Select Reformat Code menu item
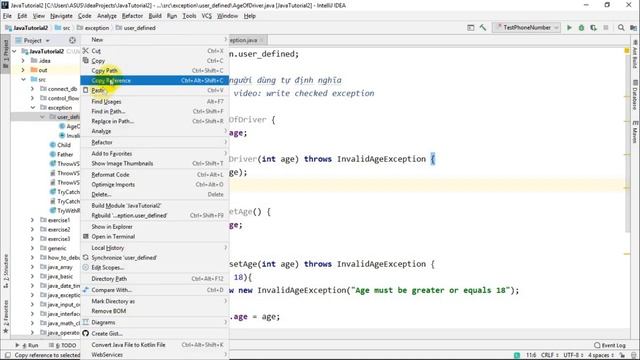Image resolution: width=640 pixels, height=360 pixels. click(x=155, y=174)
